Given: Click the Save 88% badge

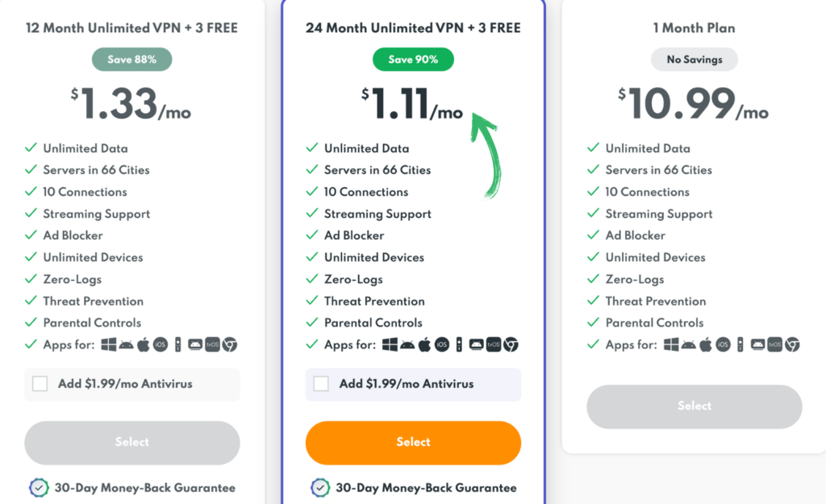Looking at the screenshot, I should tap(131, 60).
